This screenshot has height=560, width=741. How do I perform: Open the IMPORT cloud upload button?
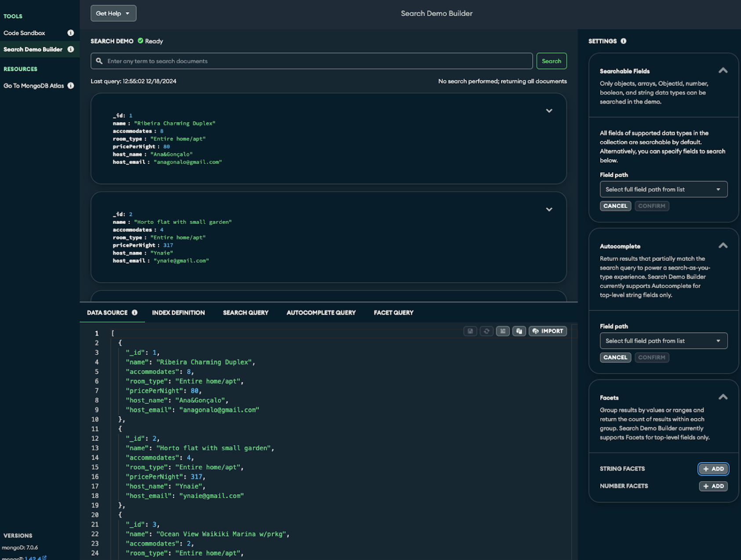pos(548,331)
